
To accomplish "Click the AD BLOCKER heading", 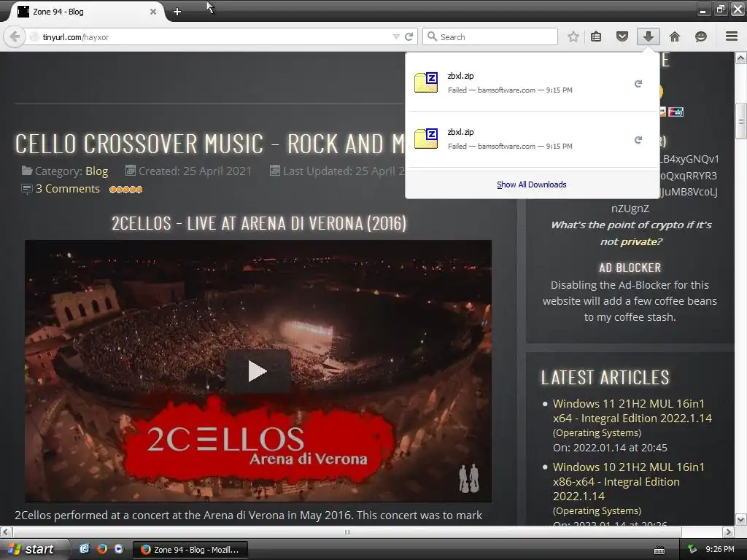I will [630, 268].
